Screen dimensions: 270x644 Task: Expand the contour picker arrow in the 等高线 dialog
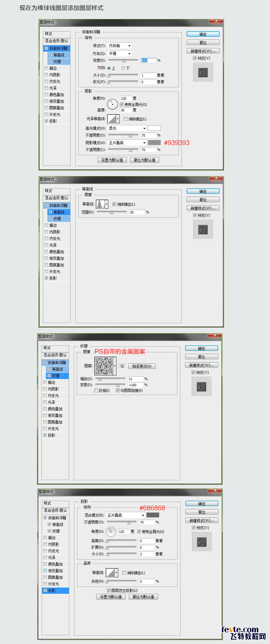[x=106, y=204]
